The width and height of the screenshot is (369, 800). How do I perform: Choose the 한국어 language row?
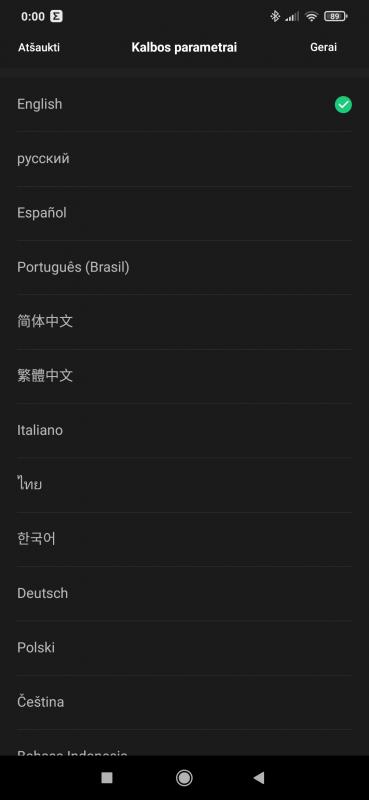pyautogui.click(x=184, y=539)
